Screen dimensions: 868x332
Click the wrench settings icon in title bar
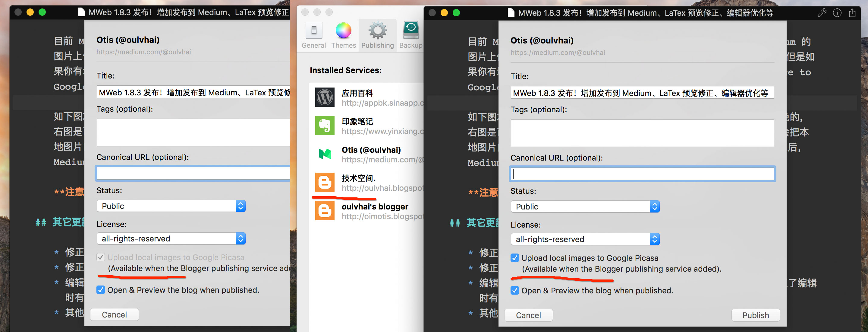click(x=822, y=13)
